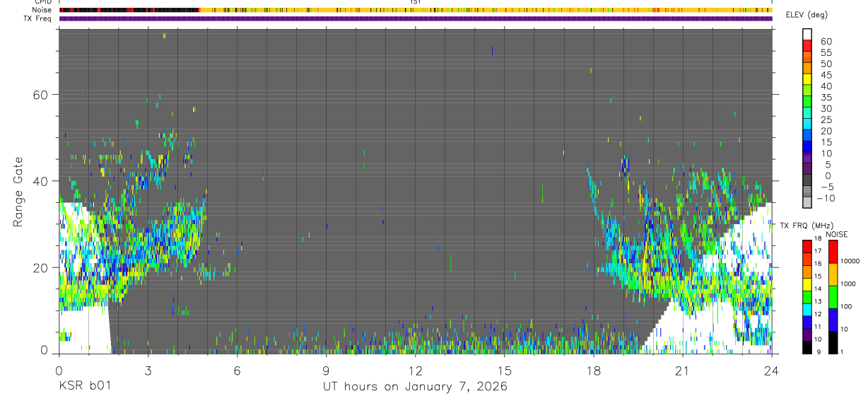Click the purple TX Freq strip above the plot
The image size is (868, 401).
(416, 18)
